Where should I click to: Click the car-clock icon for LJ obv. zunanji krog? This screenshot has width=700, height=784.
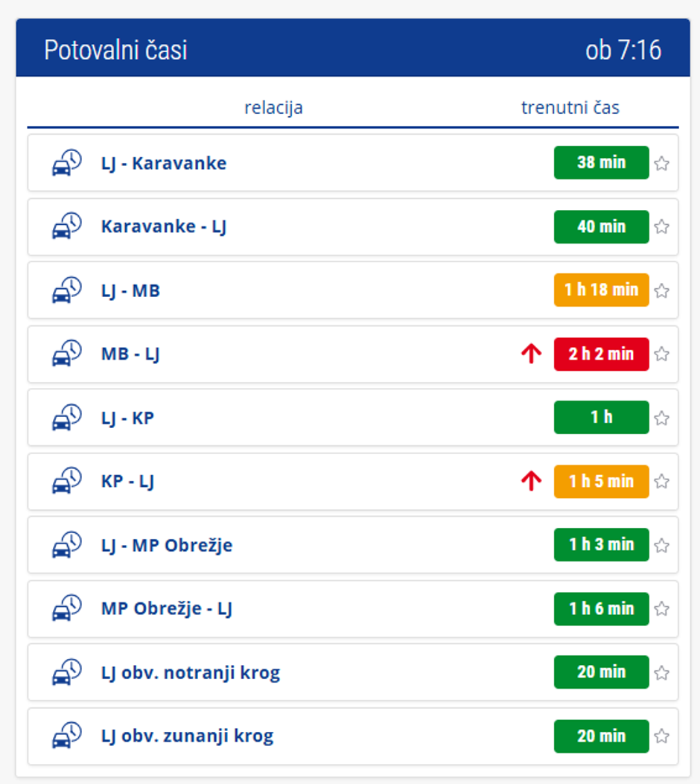(x=66, y=736)
